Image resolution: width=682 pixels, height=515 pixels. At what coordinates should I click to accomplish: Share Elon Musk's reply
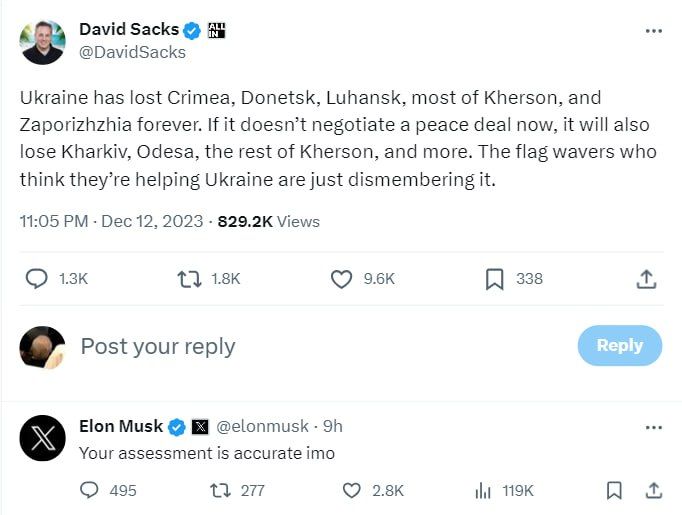[x=654, y=490]
